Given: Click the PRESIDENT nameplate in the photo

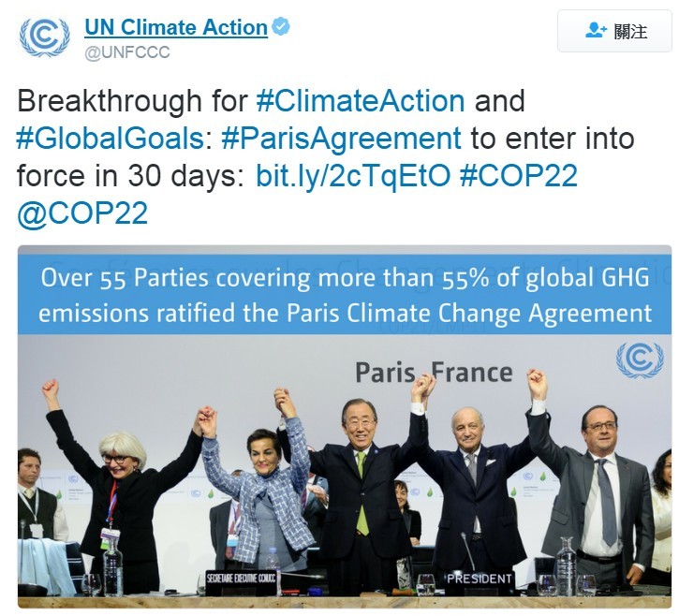Looking at the screenshot, I should click(x=478, y=579).
